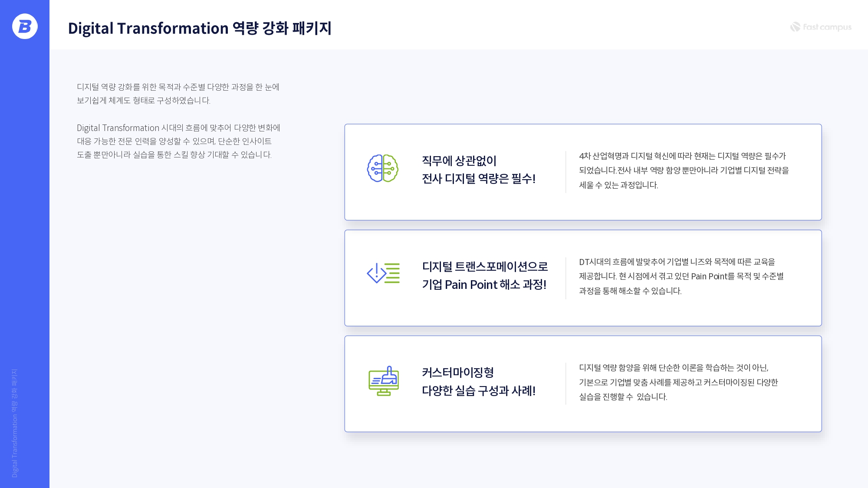
Task: Click the description starting "4차 산업혁명과 디지털 혁신에"
Action: coord(684,170)
